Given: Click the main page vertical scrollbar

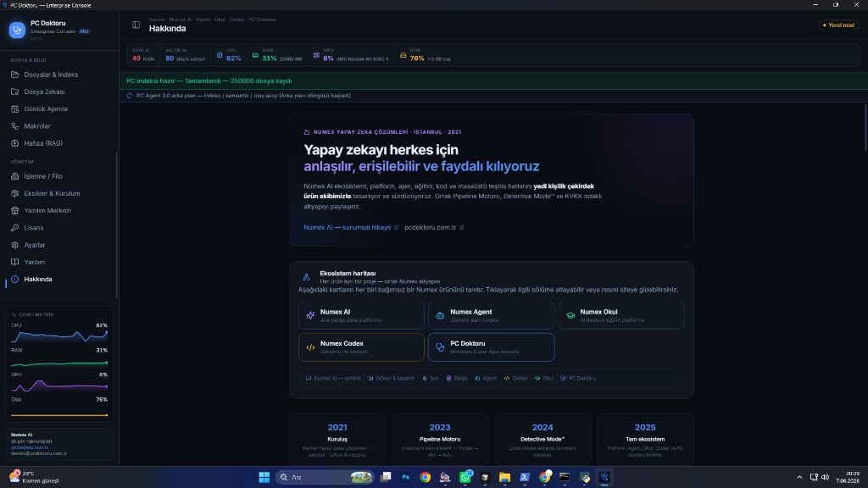Looking at the screenshot, I should 865,127.
